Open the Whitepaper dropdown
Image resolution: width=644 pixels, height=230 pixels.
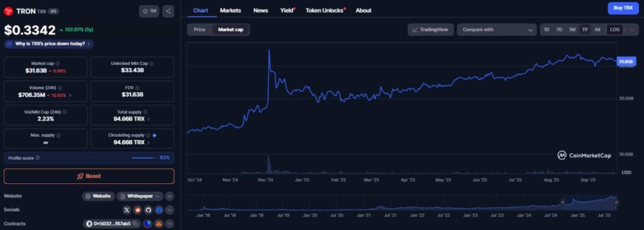[140, 196]
